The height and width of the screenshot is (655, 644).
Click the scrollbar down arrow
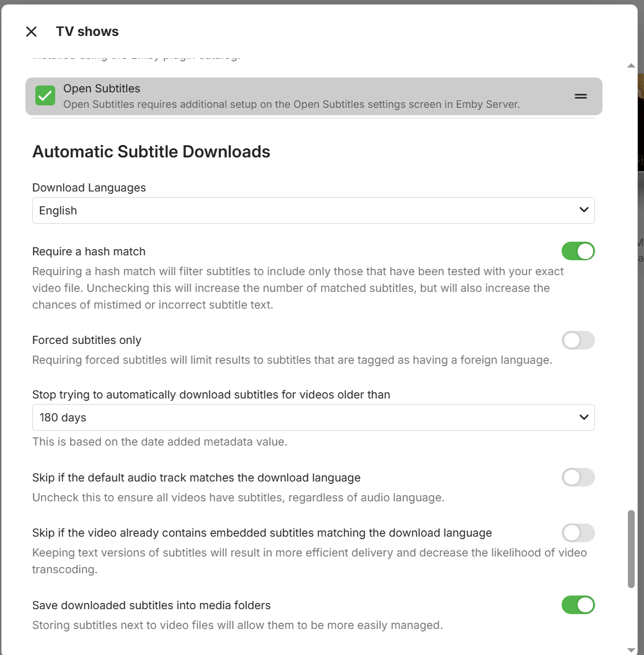[631, 649]
